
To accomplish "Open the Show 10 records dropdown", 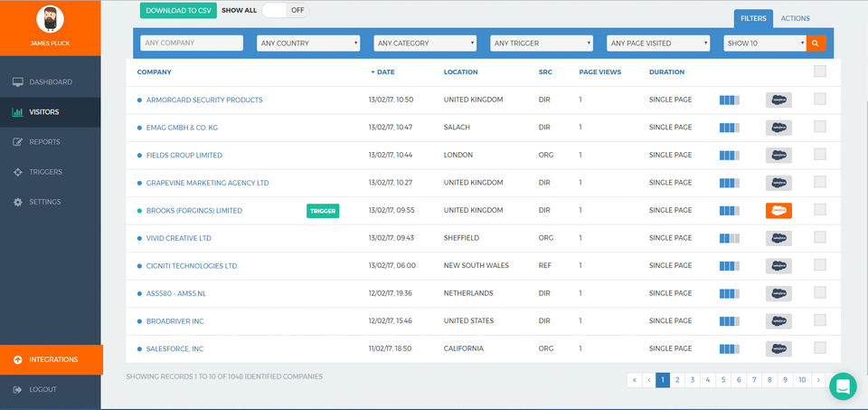I will [765, 43].
